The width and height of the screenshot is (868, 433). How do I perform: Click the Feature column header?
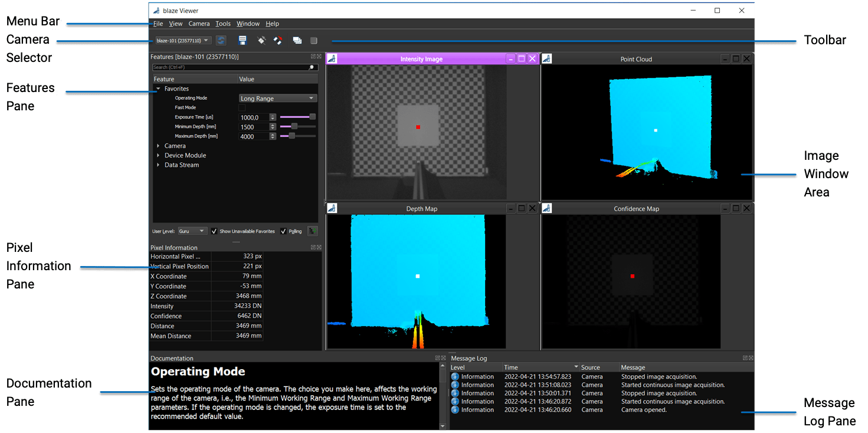(x=195, y=79)
